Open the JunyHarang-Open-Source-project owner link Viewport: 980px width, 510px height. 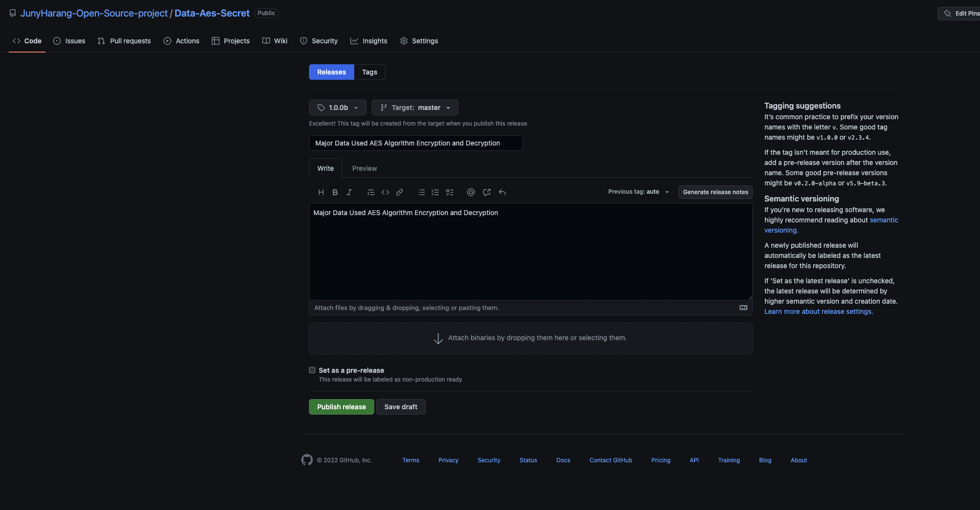[x=94, y=13]
